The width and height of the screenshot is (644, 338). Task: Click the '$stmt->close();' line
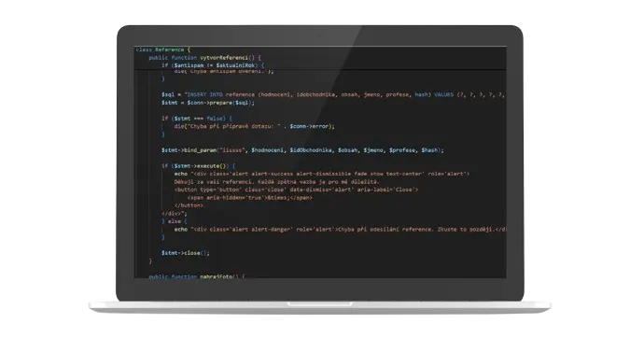185,253
